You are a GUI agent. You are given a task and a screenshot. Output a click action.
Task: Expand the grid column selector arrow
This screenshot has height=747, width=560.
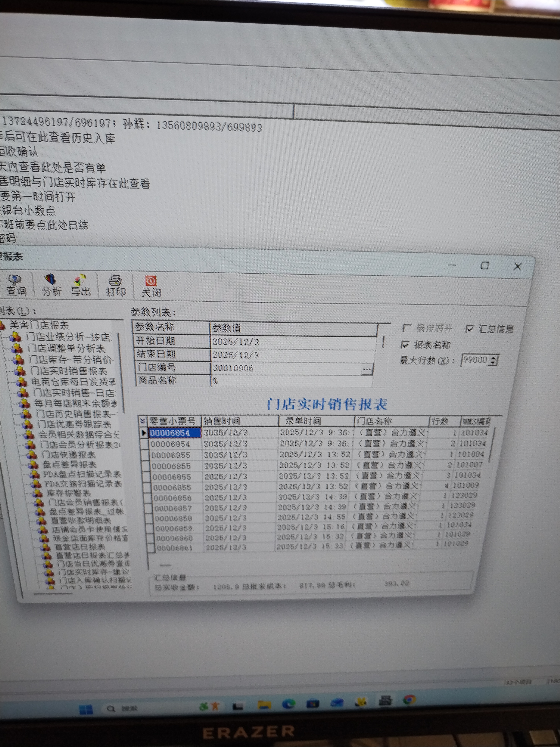click(x=143, y=421)
